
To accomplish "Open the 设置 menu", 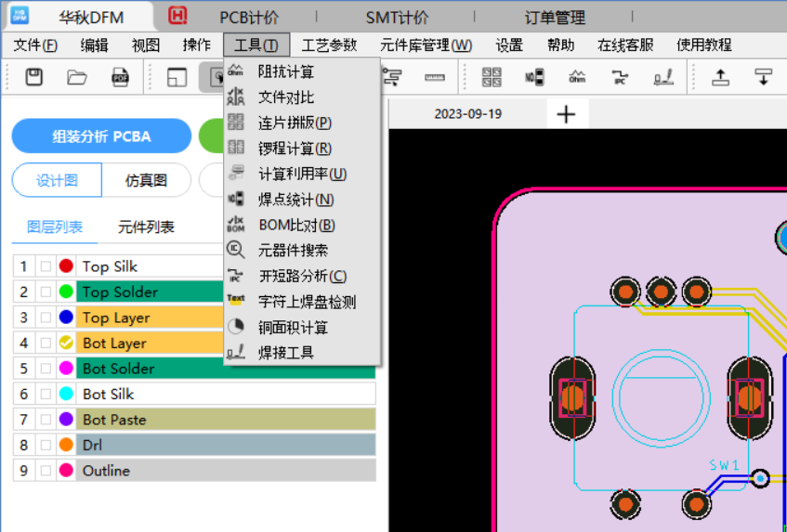I will tap(509, 45).
